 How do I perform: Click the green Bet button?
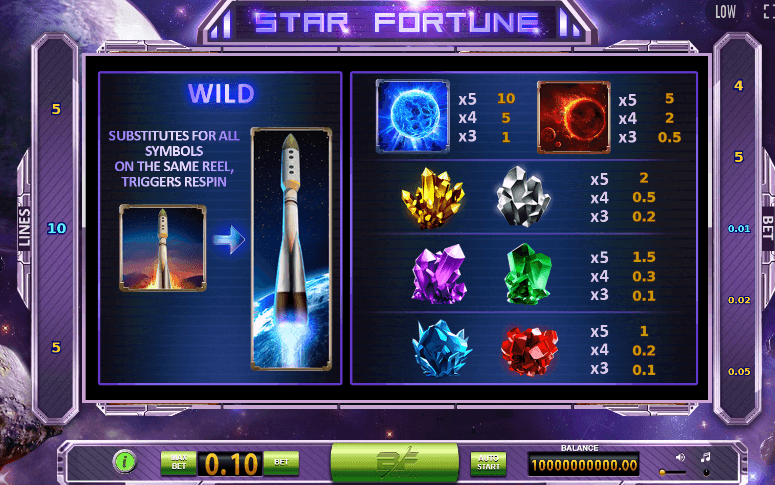[x=281, y=463]
